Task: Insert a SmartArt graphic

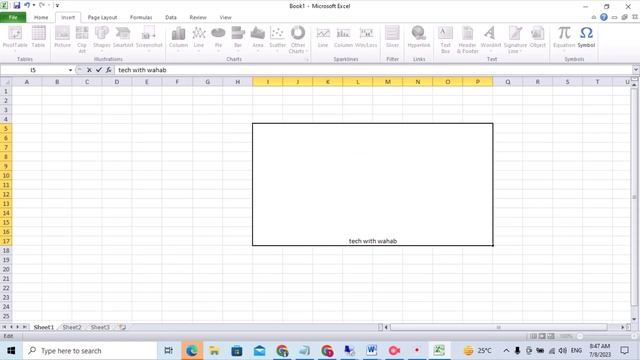Action: pyautogui.click(x=123, y=38)
